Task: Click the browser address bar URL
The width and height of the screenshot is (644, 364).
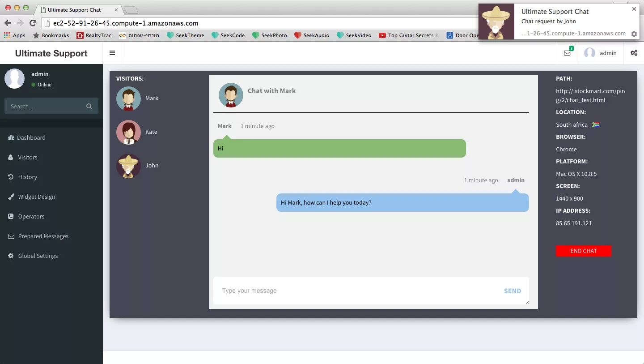Action: click(126, 23)
